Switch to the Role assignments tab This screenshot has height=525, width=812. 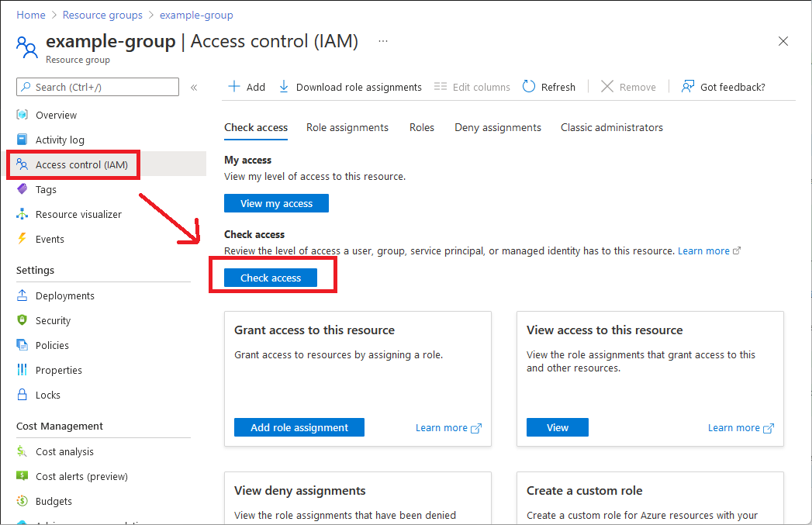[347, 127]
